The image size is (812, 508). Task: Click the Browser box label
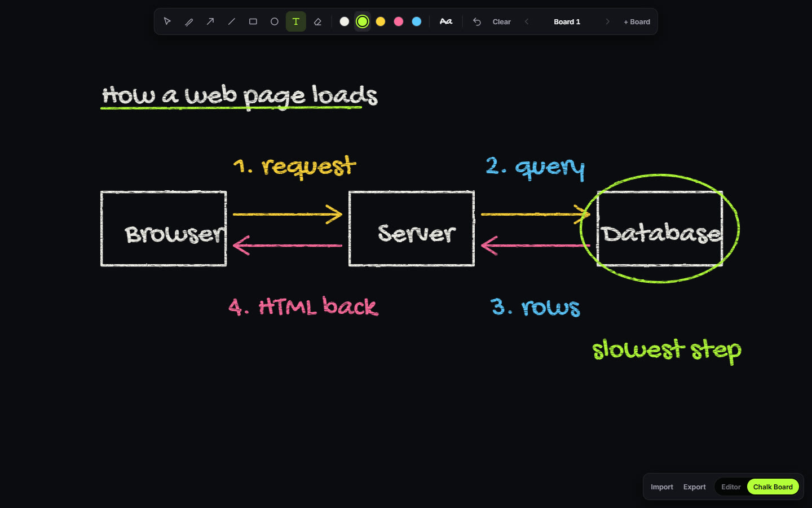175,233
